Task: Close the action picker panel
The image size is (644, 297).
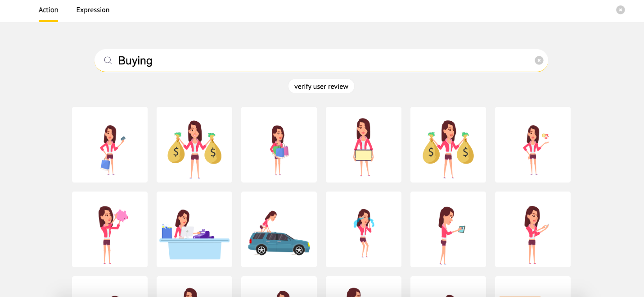Action: [620, 10]
